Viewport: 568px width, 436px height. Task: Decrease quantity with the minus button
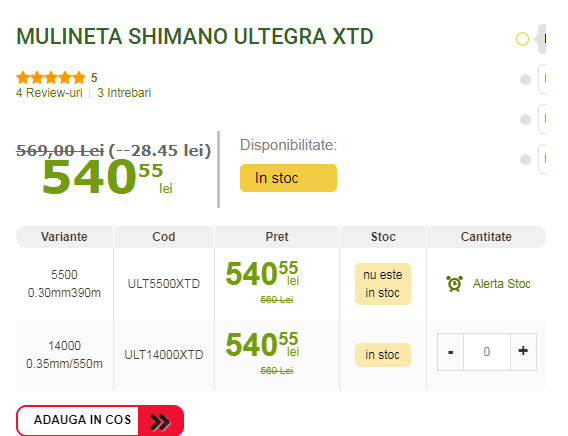point(450,352)
